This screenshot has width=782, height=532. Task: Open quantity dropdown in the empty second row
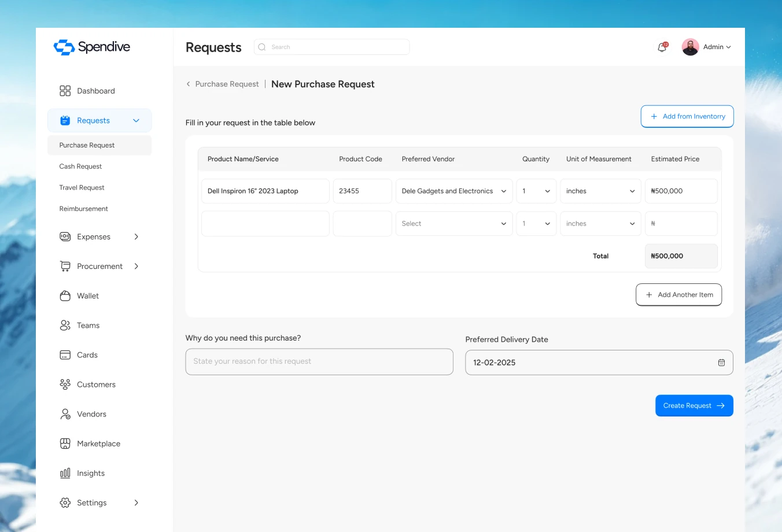[536, 223]
